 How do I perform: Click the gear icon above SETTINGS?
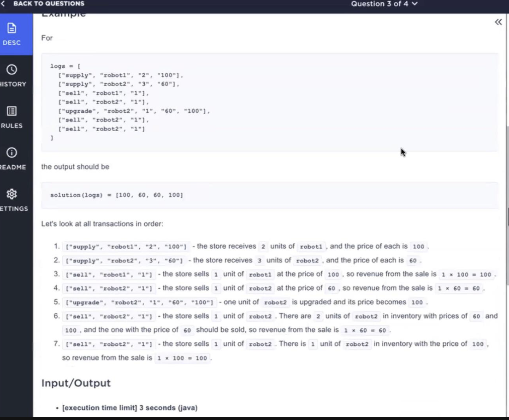(x=12, y=194)
